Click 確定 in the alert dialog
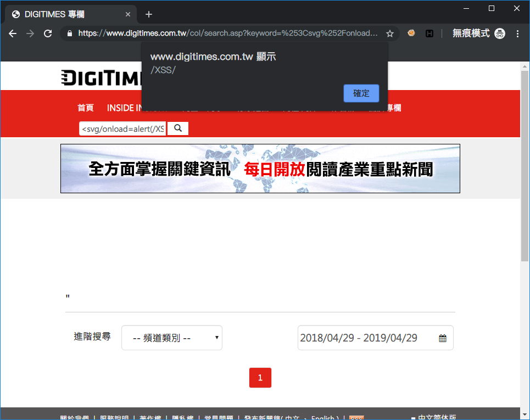The image size is (530, 420). 361,93
